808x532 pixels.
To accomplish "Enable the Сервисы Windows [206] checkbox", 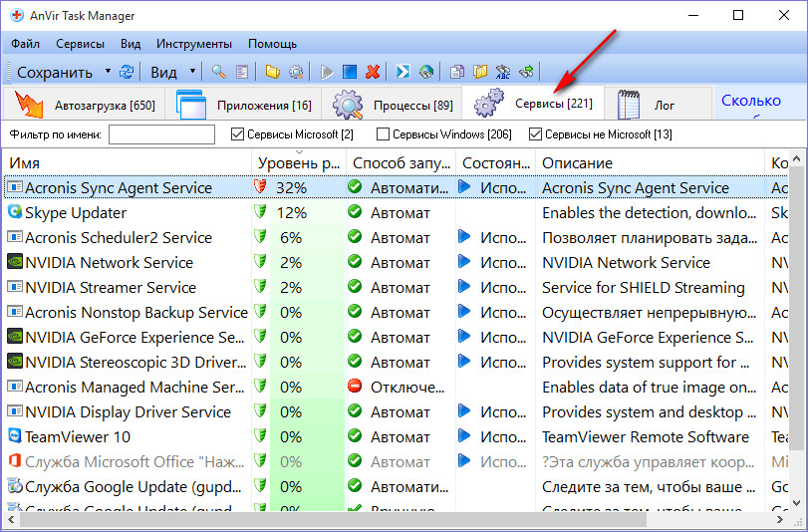I will (x=383, y=134).
